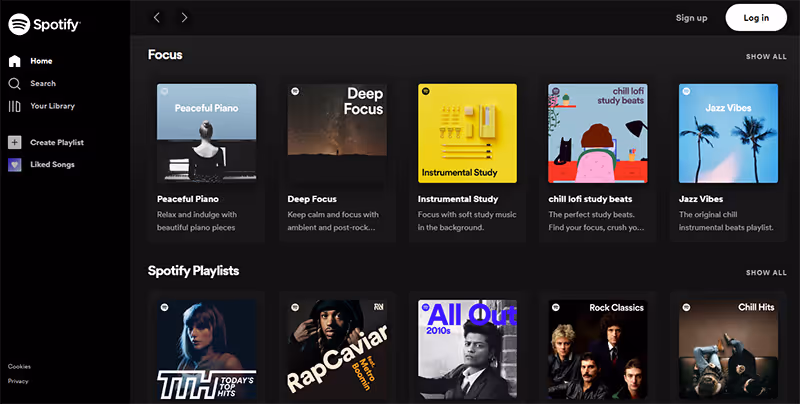Open RapCaviar playlist cover
This screenshot has width=800, height=404.
click(x=337, y=349)
